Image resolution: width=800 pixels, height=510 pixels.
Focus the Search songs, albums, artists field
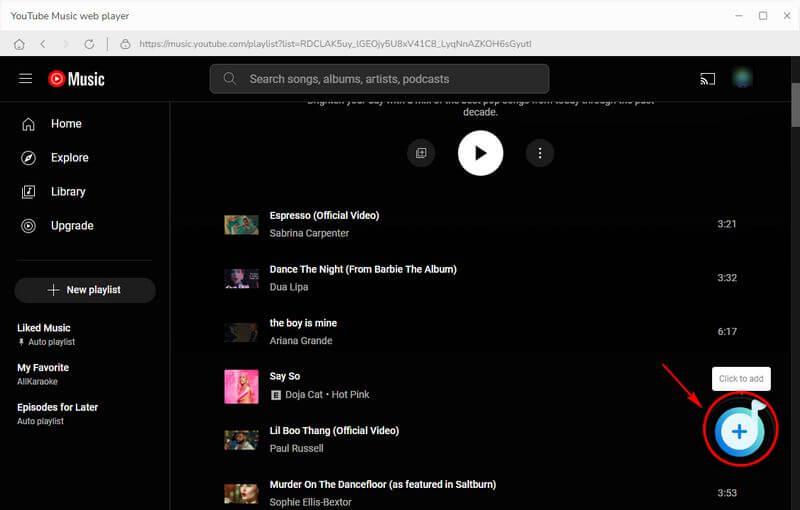coord(380,79)
